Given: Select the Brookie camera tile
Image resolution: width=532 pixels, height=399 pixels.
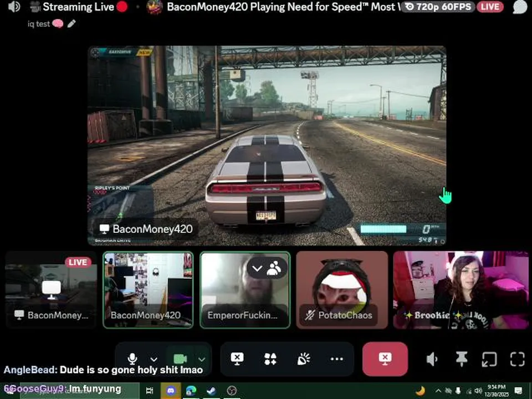Looking at the screenshot, I should tap(461, 290).
